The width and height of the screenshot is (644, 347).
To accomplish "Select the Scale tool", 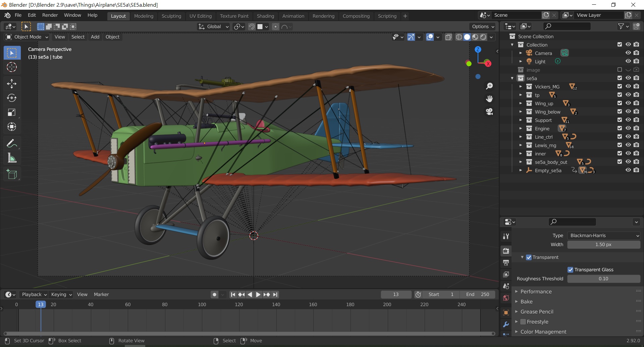I will point(12,112).
